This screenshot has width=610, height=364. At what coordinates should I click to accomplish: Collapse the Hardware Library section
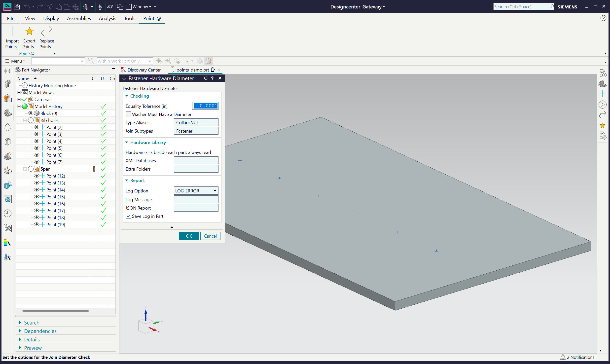click(x=127, y=143)
